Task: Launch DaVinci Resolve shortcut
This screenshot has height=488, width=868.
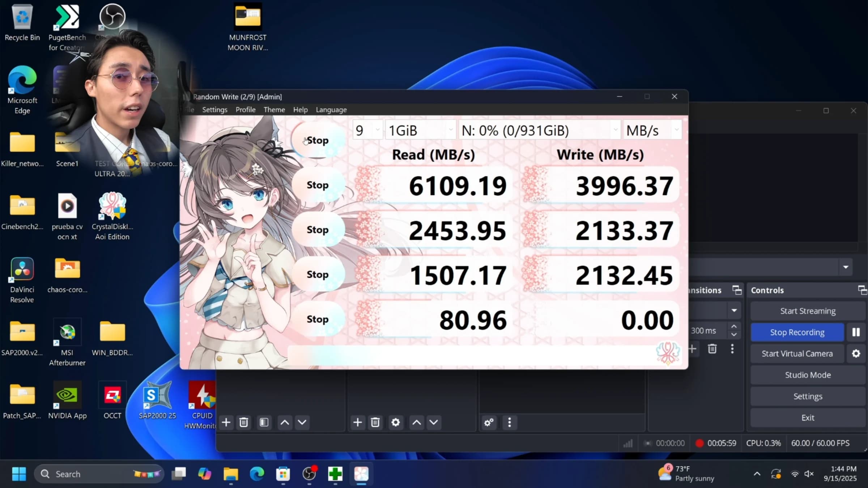Action: 22,280
